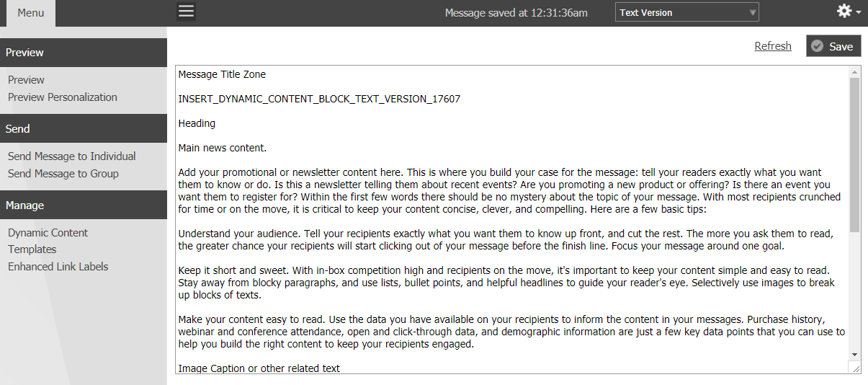Open the Text Version dropdown

tap(687, 12)
